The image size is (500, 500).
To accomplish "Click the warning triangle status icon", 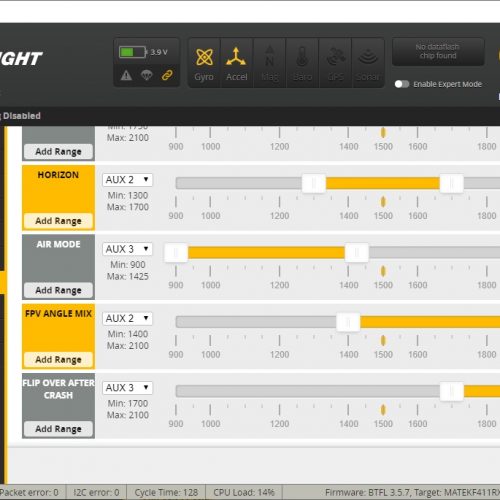I will point(126,75).
